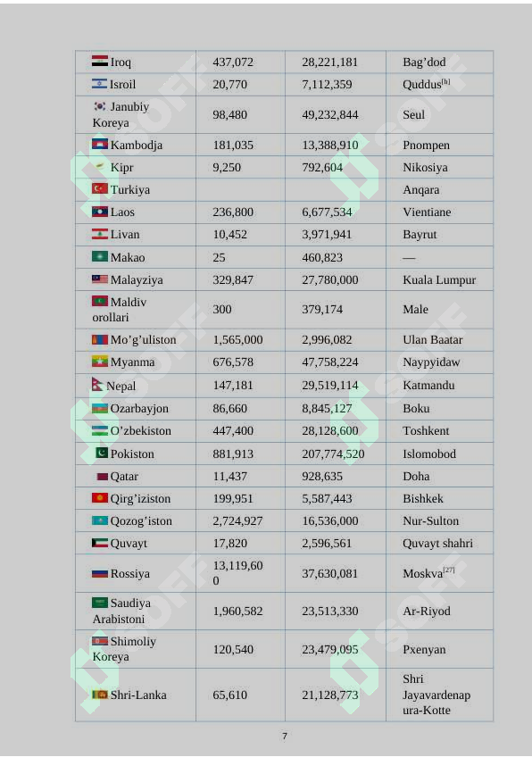This screenshot has height=774, width=532.
Task: Click page number 7 at bottom
Action: (x=284, y=736)
